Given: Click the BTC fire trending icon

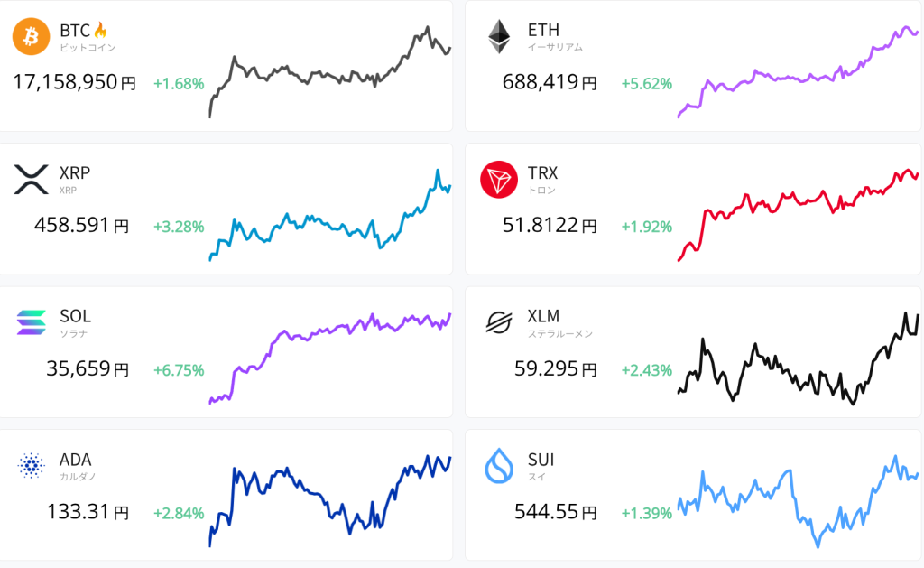Looking at the screenshot, I should point(100,31).
